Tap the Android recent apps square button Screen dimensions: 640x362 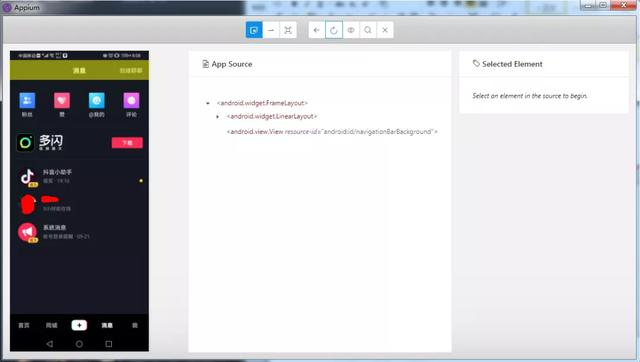109,344
